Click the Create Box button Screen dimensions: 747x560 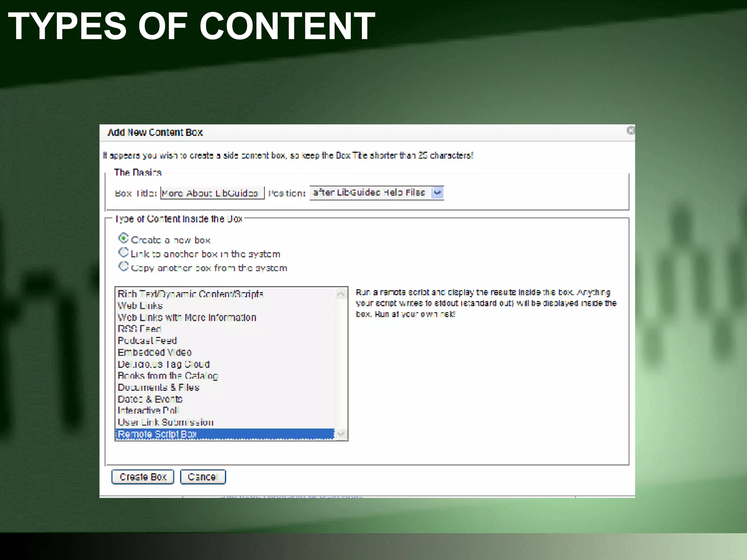pyautogui.click(x=143, y=477)
